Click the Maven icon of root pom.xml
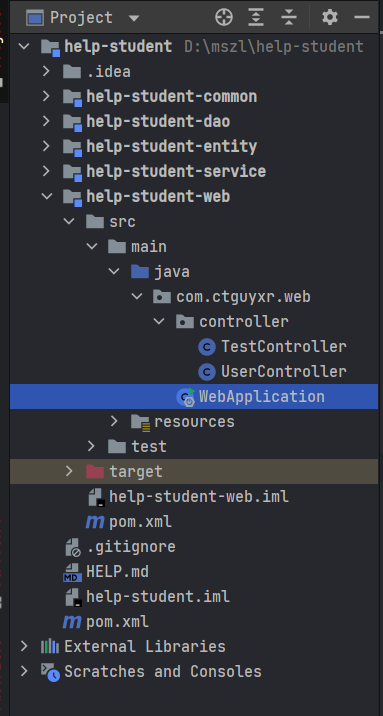This screenshot has width=383, height=716. coord(72,621)
